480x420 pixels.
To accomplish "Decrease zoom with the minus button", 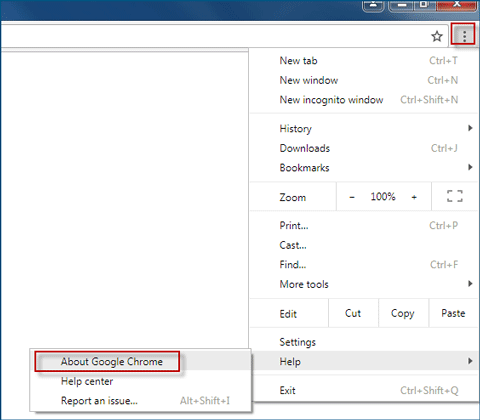I will pos(352,197).
